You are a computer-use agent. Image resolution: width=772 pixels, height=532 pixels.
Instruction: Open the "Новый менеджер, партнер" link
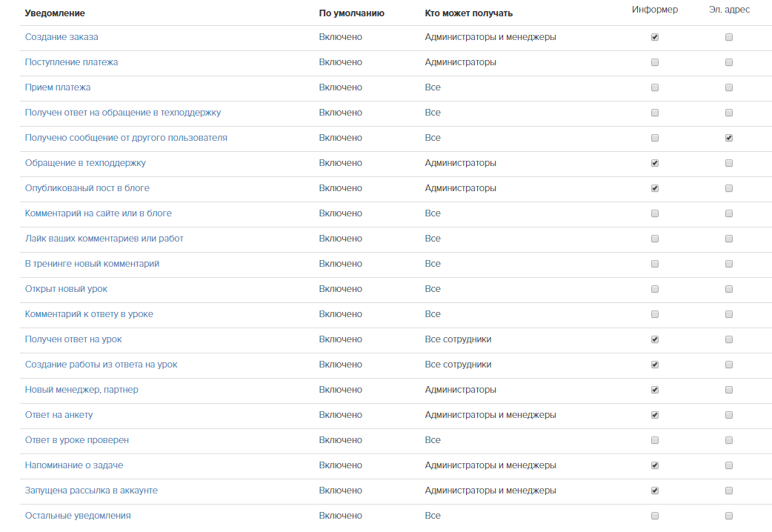click(x=81, y=389)
